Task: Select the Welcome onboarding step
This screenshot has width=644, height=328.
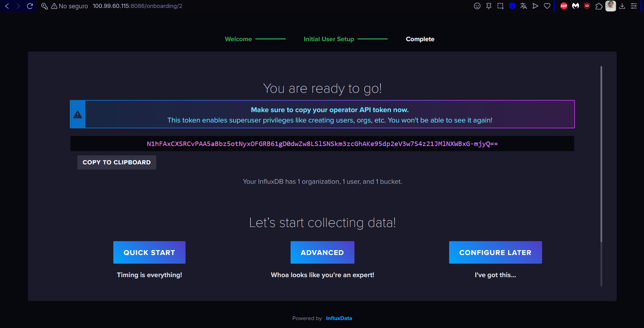Action: (x=238, y=39)
